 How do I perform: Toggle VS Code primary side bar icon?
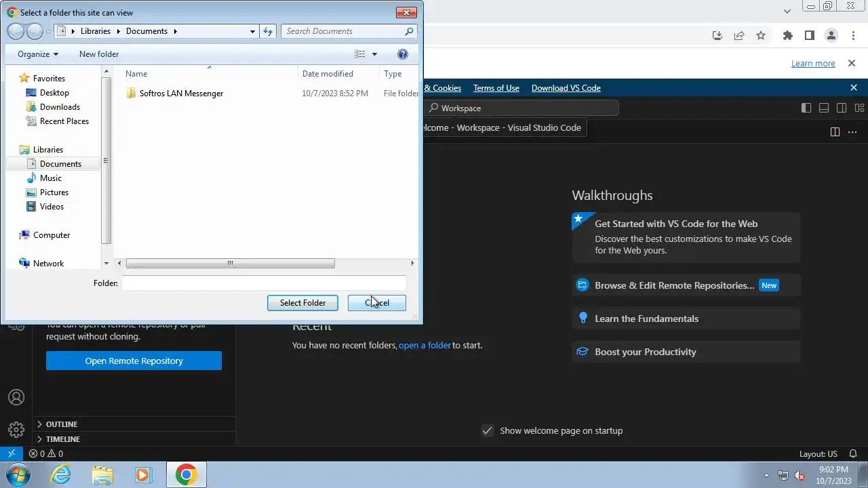tap(806, 108)
